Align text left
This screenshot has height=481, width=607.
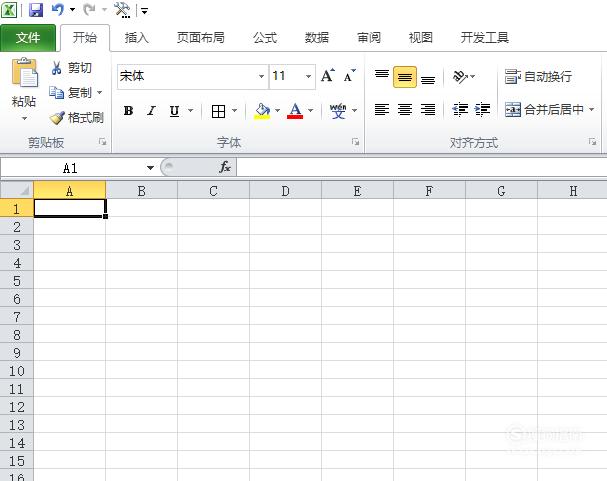[x=382, y=110]
